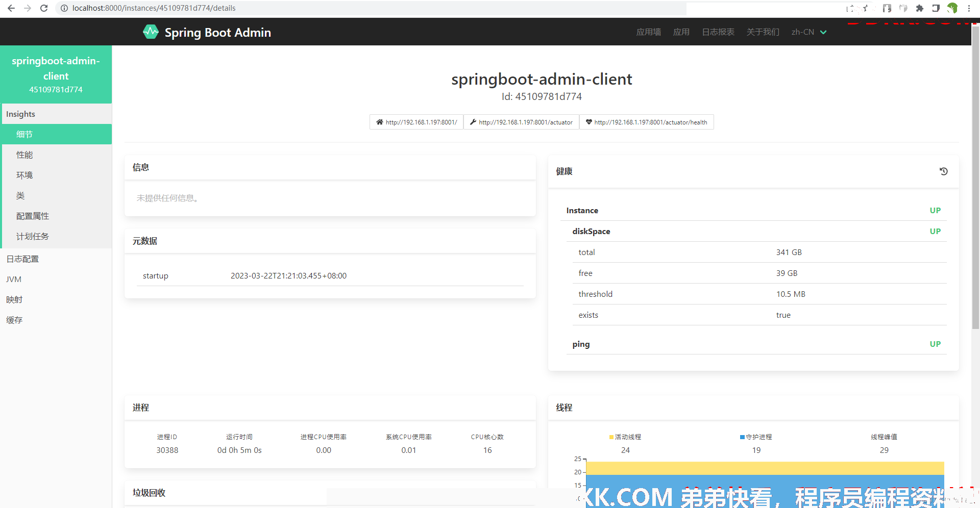Click the startup timestamp value
Screen dimensions: 980x508
coord(288,275)
